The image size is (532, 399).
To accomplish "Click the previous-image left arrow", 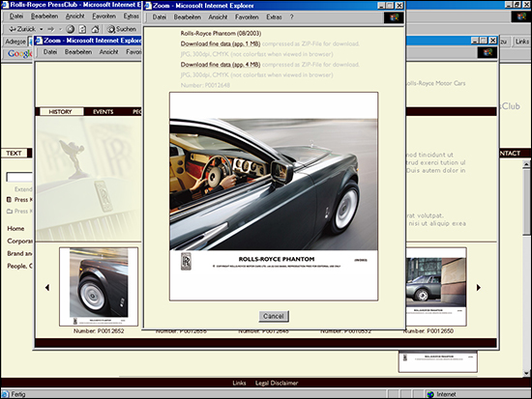I will (47, 288).
